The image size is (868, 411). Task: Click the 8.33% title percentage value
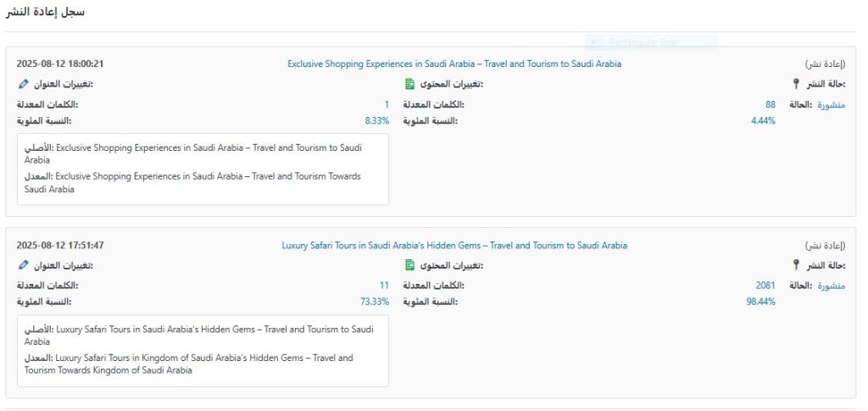[376, 120]
